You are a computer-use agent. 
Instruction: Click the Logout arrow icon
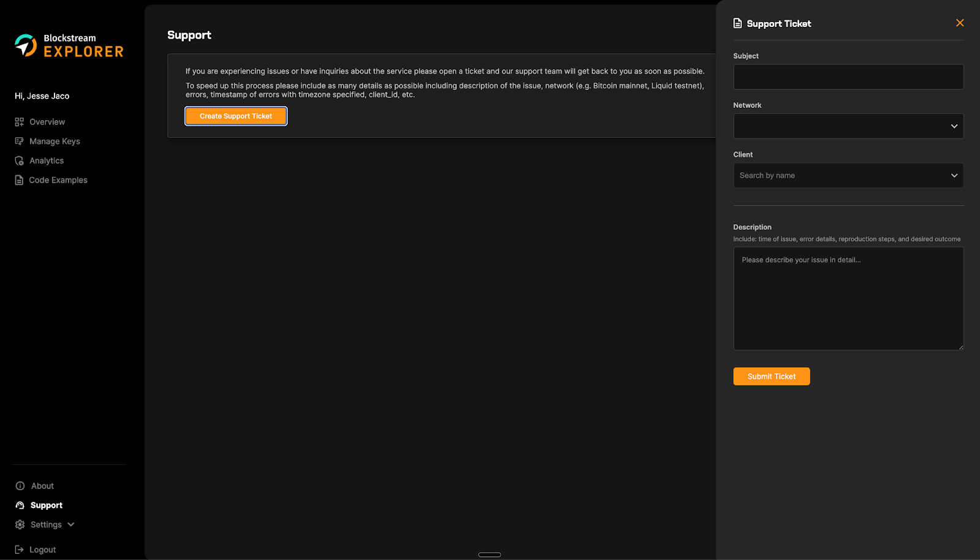click(x=20, y=550)
